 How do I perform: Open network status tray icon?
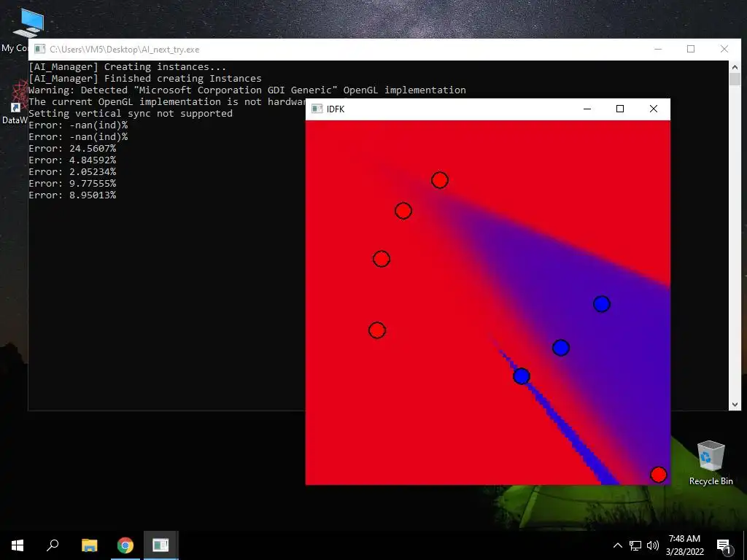(635, 545)
